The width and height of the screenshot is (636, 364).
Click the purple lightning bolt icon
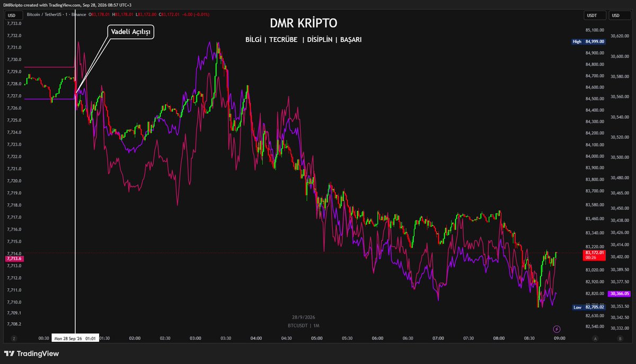(x=556, y=329)
